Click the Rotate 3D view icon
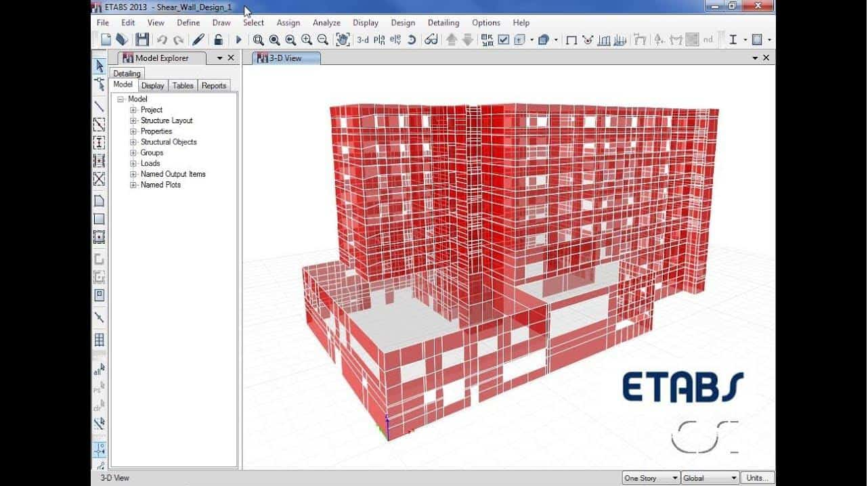868x486 pixels. (x=411, y=40)
